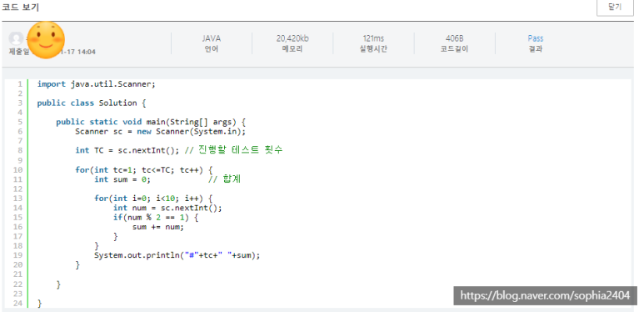Click the int num = sc.nextInt() line

pyautogui.click(x=167, y=208)
